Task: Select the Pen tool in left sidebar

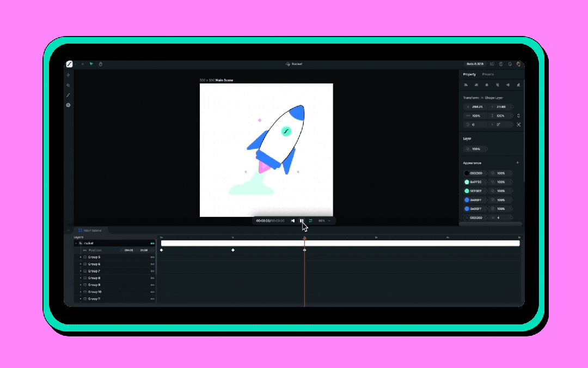Action: coord(69,95)
